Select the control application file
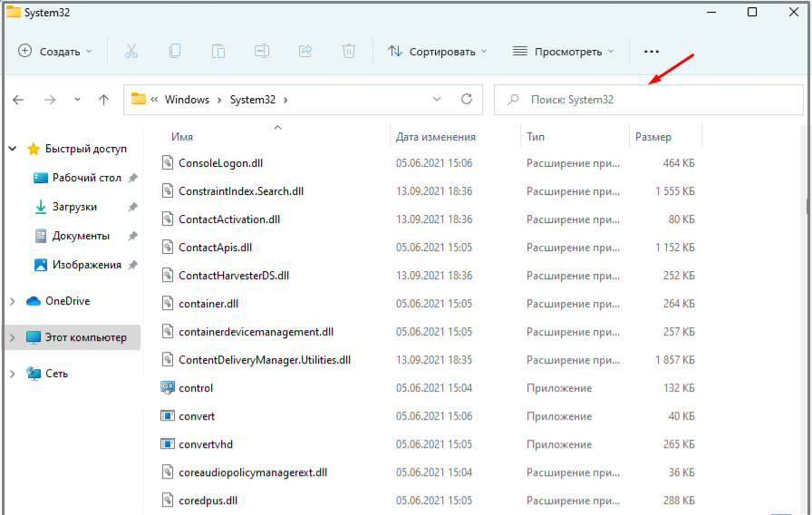 [196, 388]
